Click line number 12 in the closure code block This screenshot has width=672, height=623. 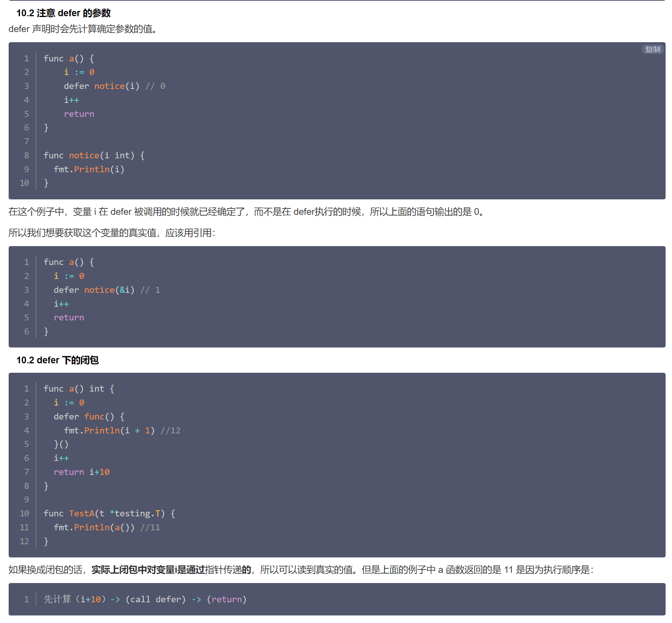tap(24, 541)
